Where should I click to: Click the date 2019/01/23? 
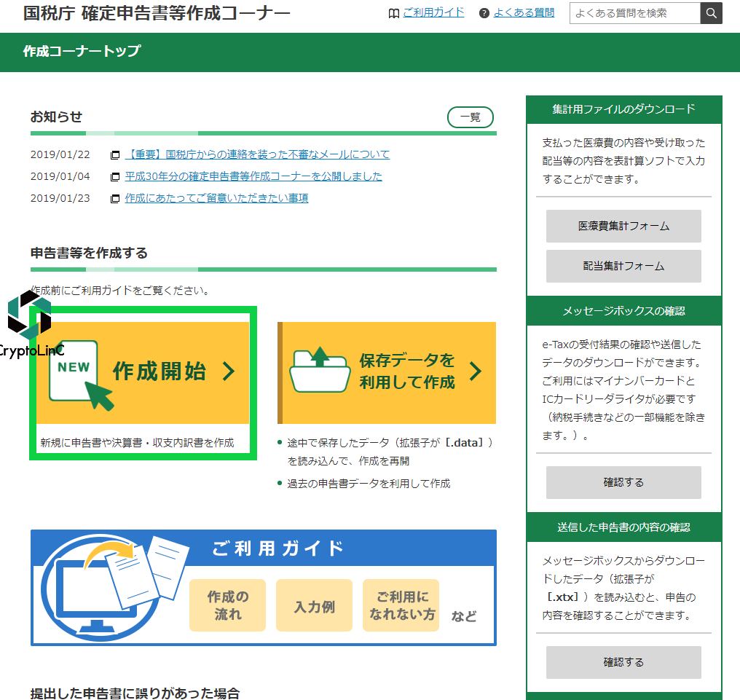pyautogui.click(x=60, y=198)
